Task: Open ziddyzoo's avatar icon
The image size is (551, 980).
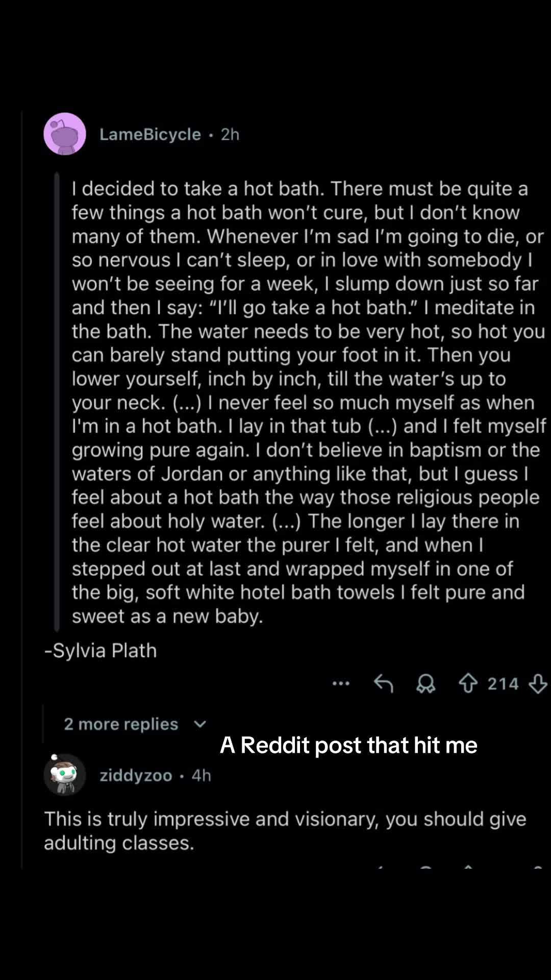Action: click(x=64, y=775)
